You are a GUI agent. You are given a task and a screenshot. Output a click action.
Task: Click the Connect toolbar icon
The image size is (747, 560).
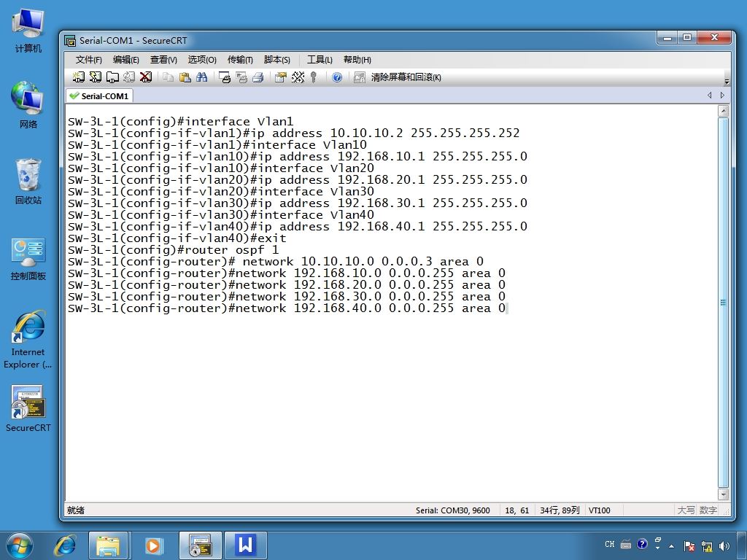tap(79, 77)
